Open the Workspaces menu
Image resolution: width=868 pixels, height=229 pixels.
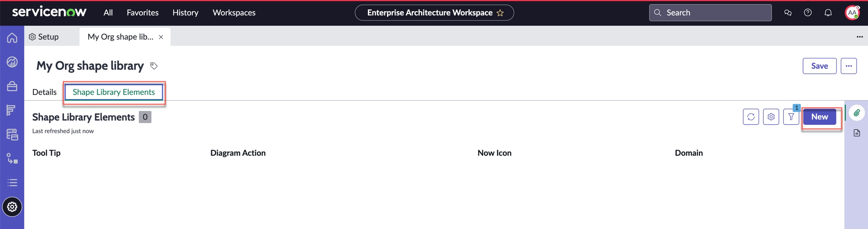[234, 13]
